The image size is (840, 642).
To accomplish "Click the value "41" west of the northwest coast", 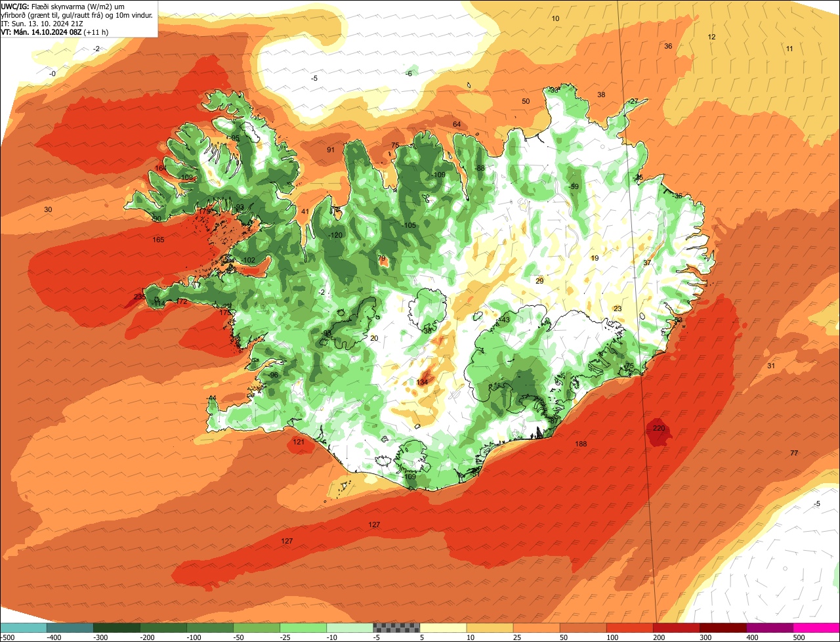I will click(304, 211).
